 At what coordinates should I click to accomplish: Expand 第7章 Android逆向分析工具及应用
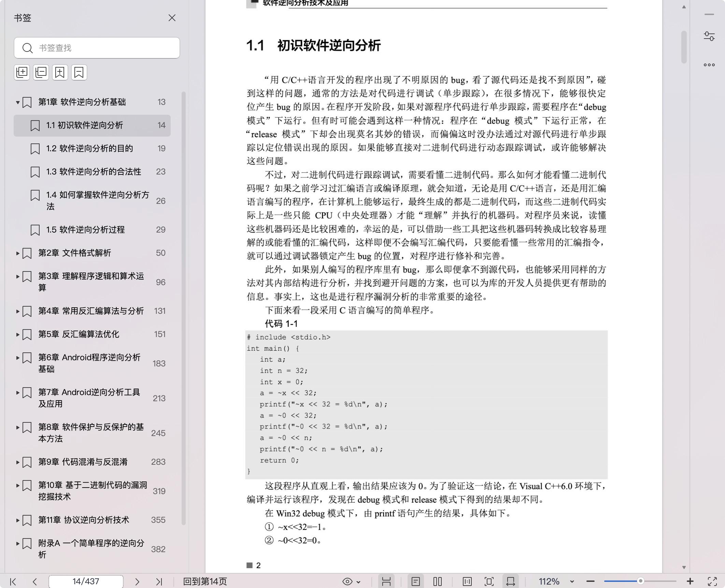[17, 392]
